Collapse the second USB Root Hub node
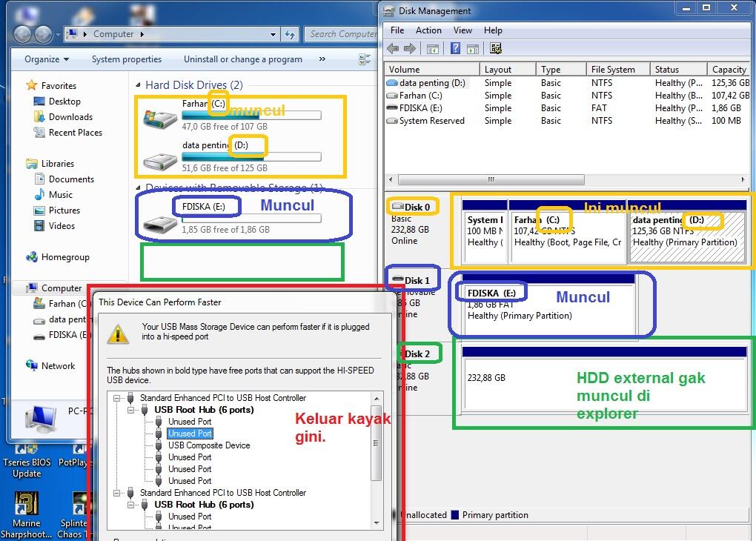The width and height of the screenshot is (756, 541). tap(130, 505)
